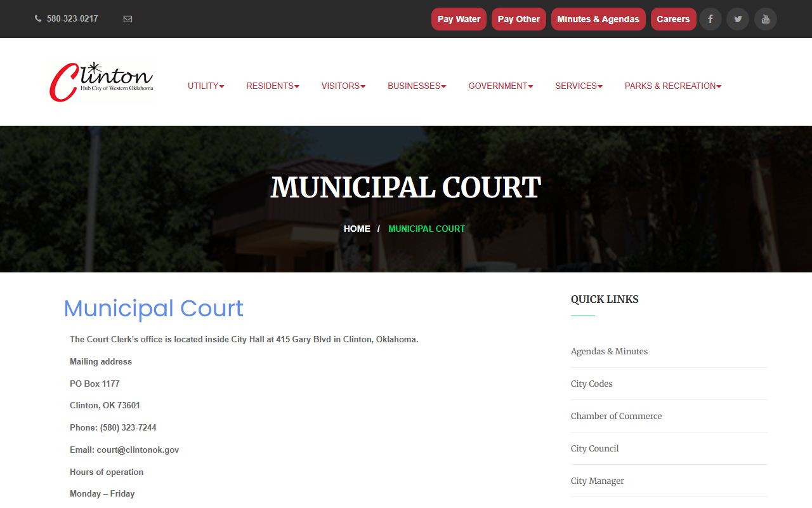Screen dimensions: 812x508
Task: Click Clinton, OK 73601 line
Action: tap(105, 405)
